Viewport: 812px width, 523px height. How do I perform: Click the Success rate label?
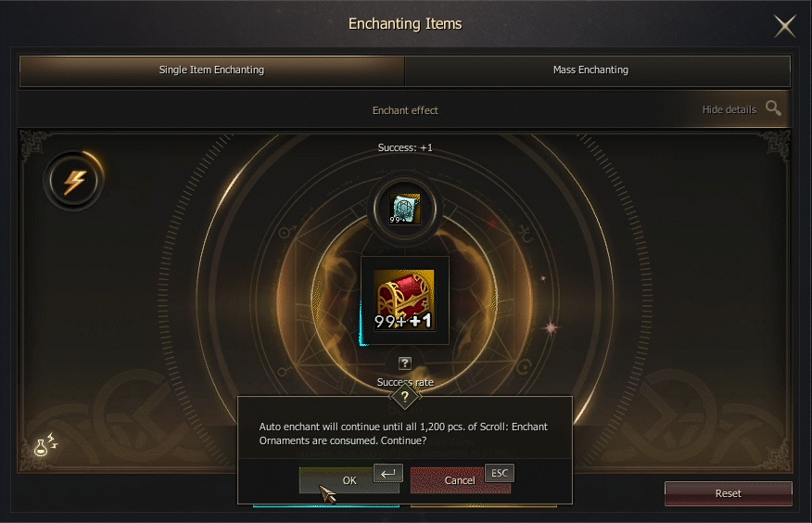point(405,382)
